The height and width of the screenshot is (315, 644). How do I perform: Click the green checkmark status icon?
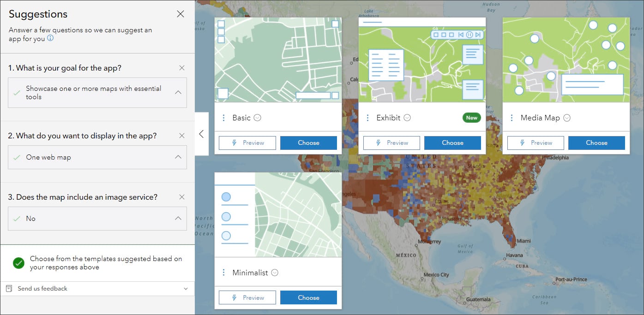point(18,263)
